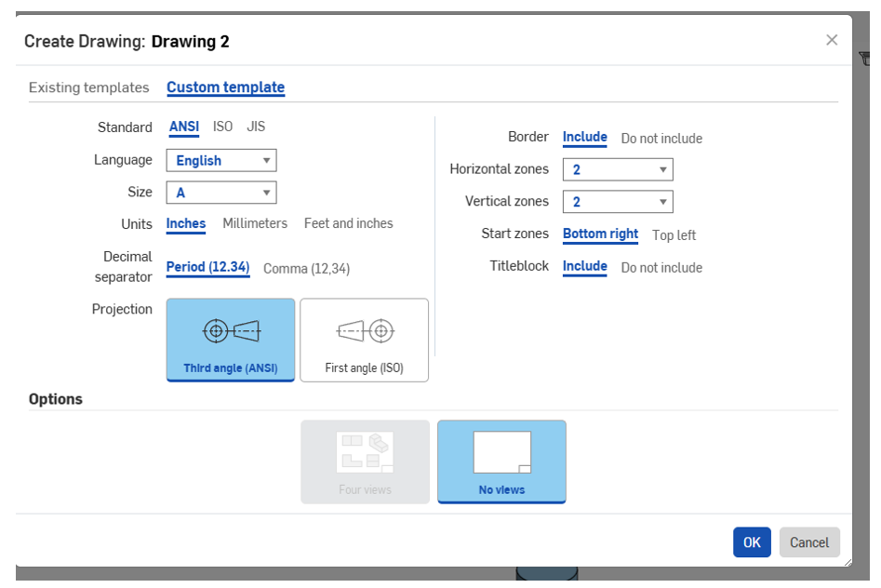Select the First angle (ISO) projection icon
This screenshot has height=588, width=881.
(x=364, y=331)
